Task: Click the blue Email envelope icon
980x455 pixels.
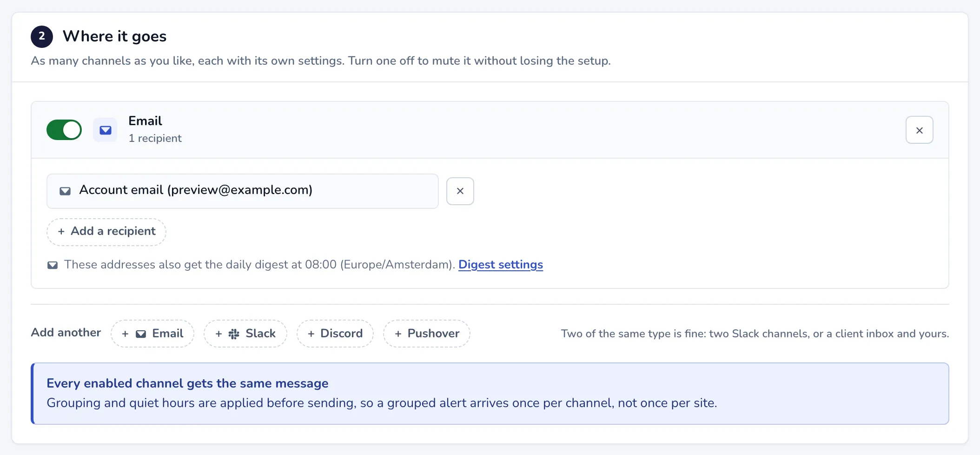Action: point(106,130)
